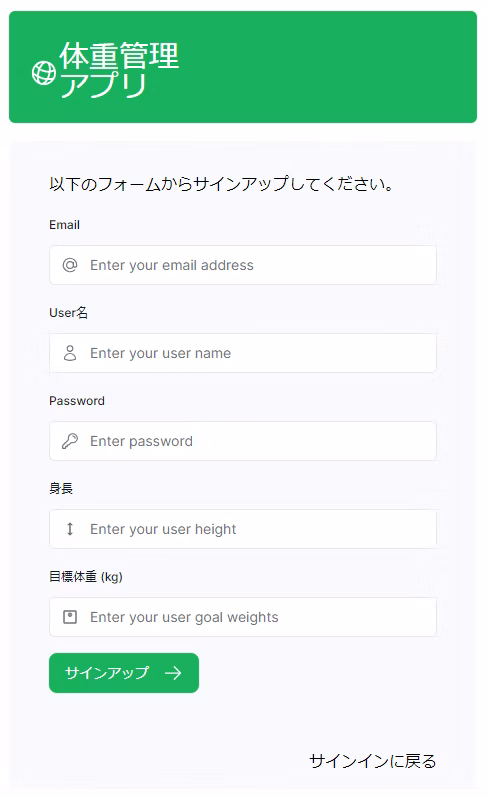Screen dimensions: 488x798
Task: Focus the Enter password input field
Action: coord(243,441)
